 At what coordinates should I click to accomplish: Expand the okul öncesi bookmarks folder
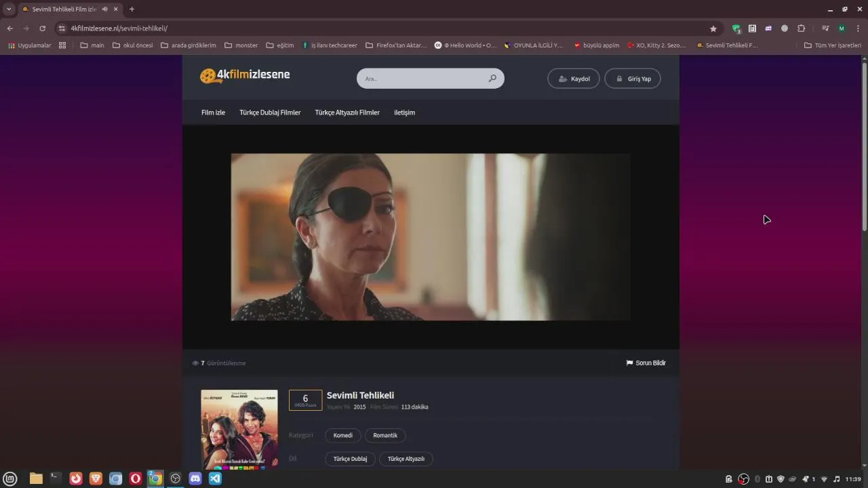point(132,45)
